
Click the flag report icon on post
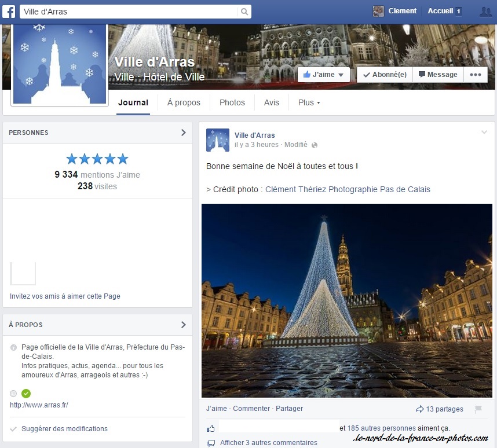pyautogui.click(x=478, y=409)
